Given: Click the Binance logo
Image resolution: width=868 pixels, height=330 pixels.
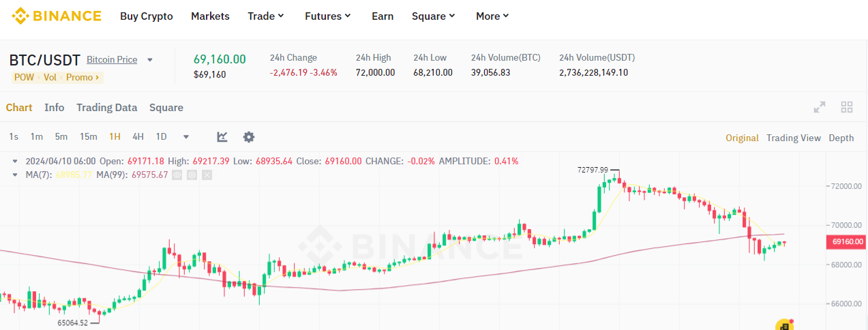Looking at the screenshot, I should 56,16.
